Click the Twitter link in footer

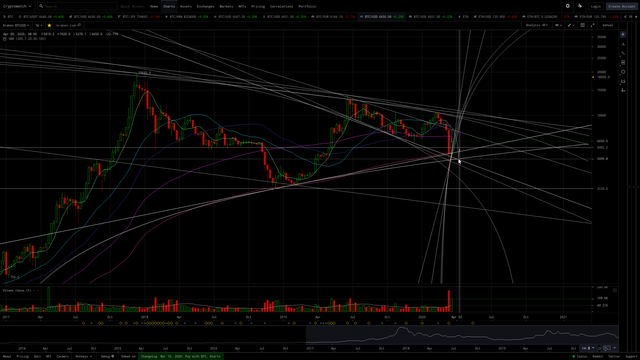613,356
